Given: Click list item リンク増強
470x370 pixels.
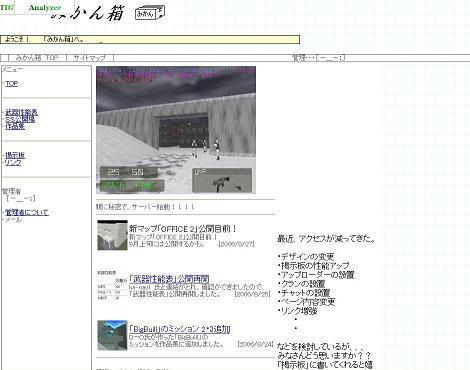Looking at the screenshot, I should (297, 311).
